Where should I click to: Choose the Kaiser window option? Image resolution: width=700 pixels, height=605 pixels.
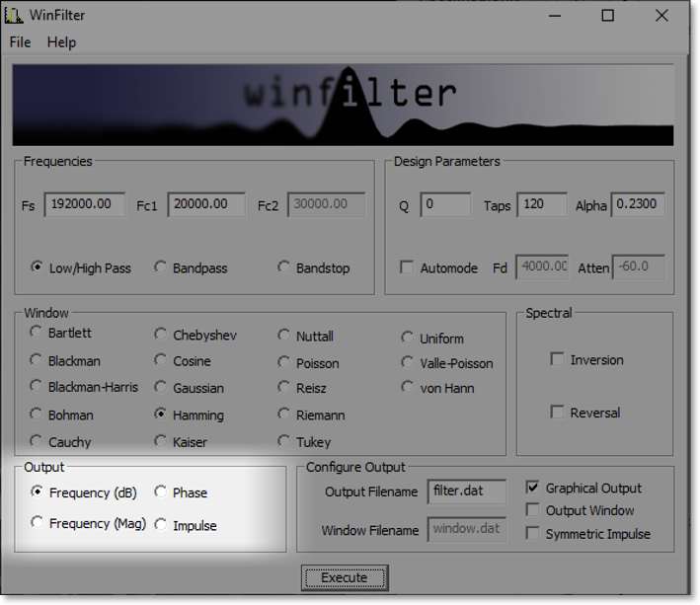(161, 442)
